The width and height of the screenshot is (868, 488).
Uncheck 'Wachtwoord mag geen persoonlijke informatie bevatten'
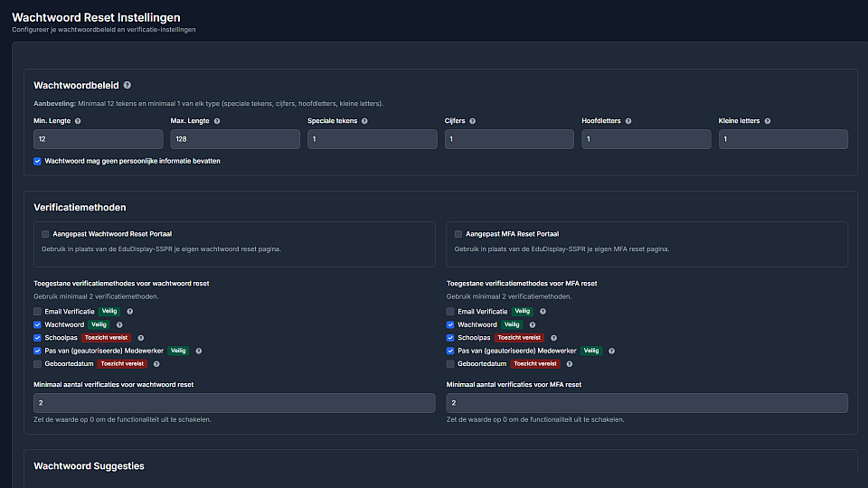click(x=38, y=162)
